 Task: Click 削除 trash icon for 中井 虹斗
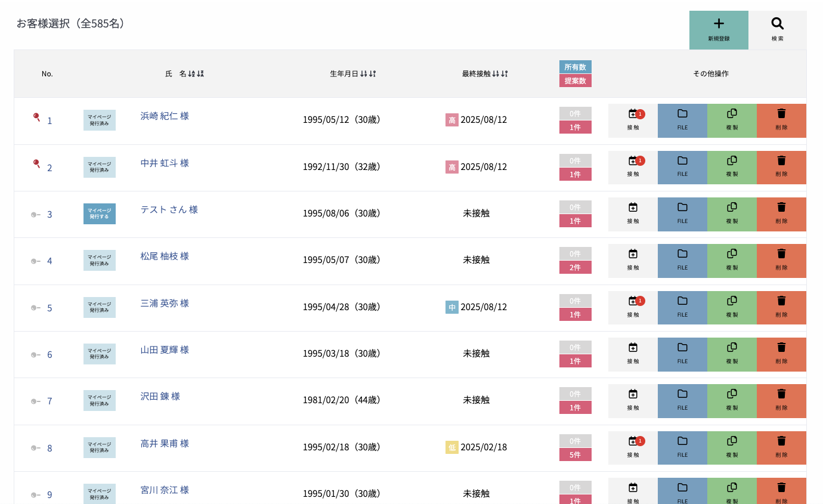[781, 168]
